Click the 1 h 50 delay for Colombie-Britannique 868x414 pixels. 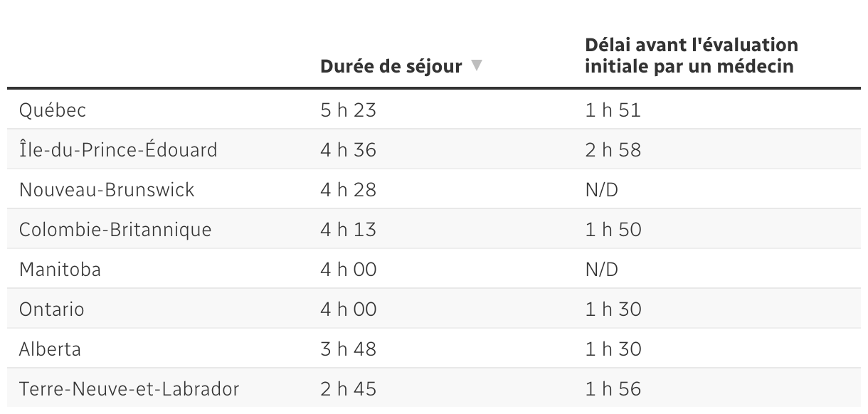613,230
